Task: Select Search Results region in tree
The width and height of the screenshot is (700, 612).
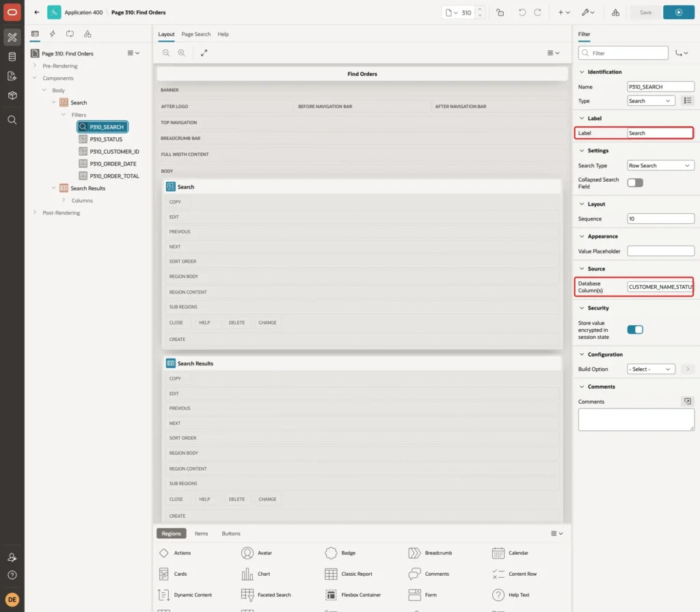Action: click(x=88, y=189)
